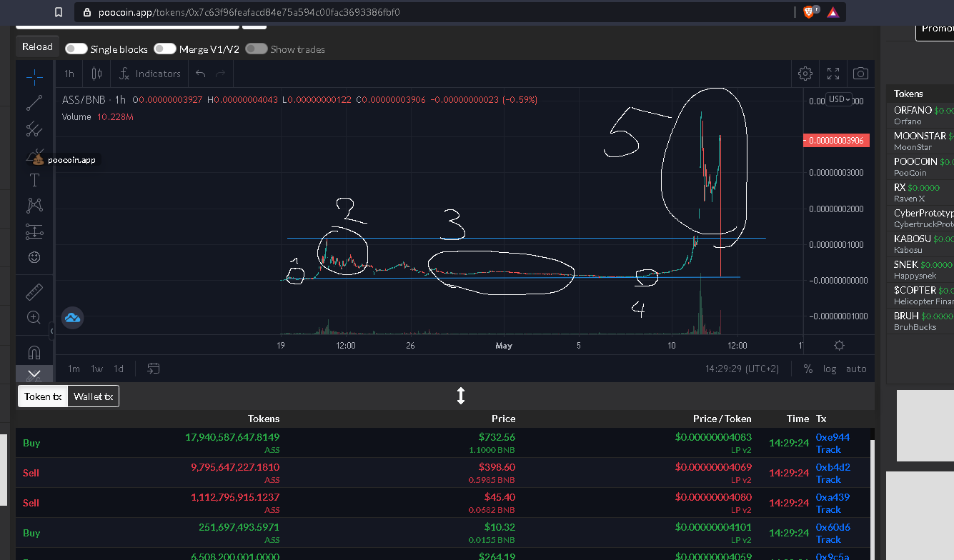Select the long position prediction tool

coord(34,231)
